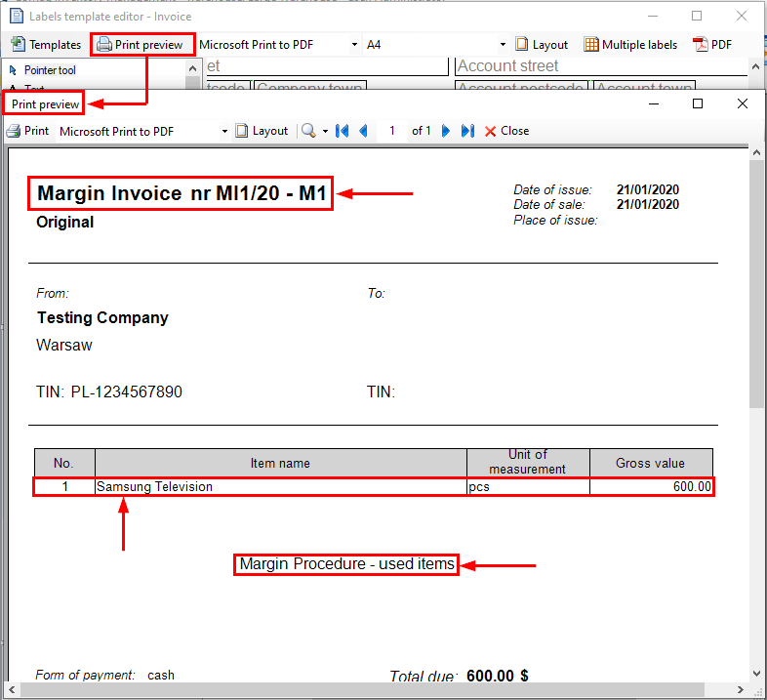767x700 pixels.
Task: Click the horizontal scrollbar left arrow
Action: pyautogui.click(x=12, y=690)
